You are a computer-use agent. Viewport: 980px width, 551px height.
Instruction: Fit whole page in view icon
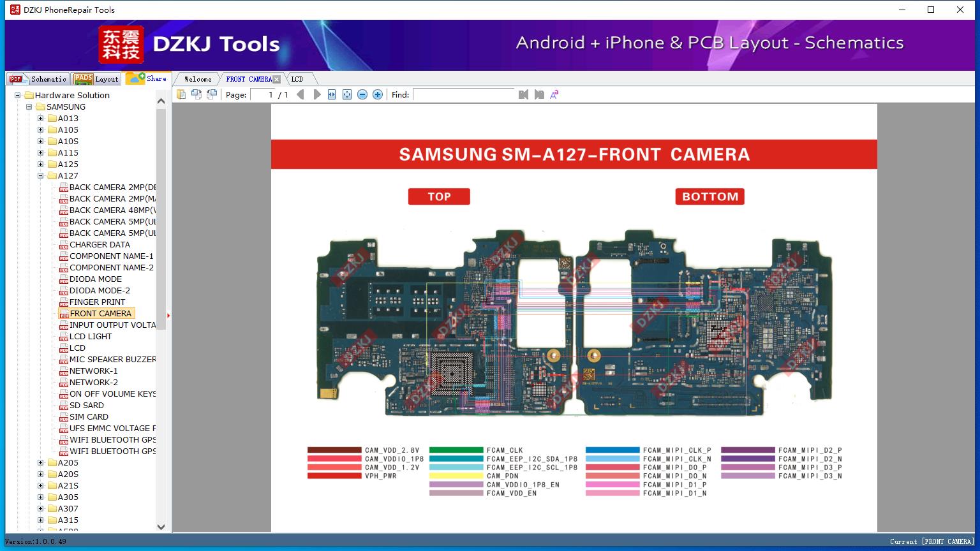point(347,94)
